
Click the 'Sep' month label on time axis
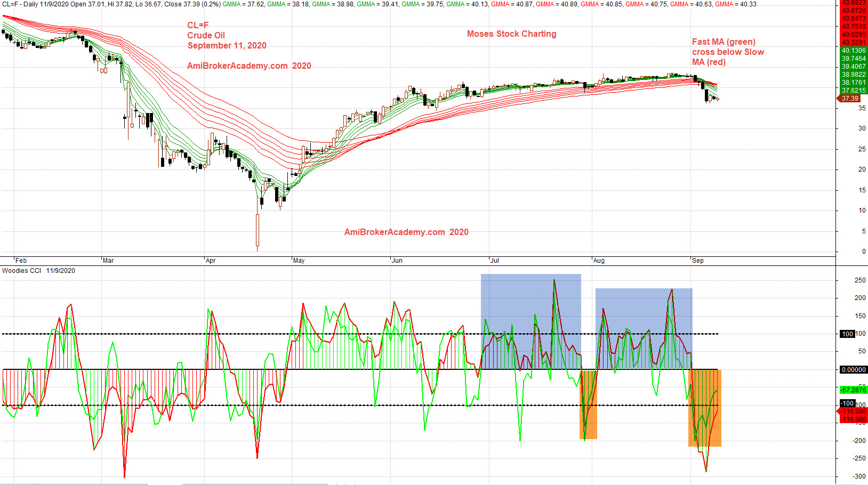click(x=698, y=261)
